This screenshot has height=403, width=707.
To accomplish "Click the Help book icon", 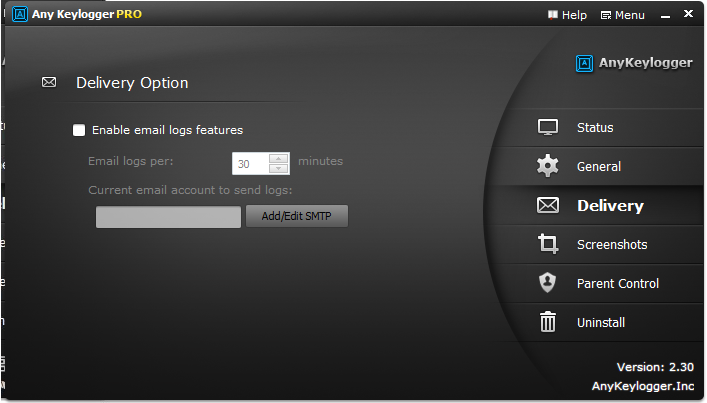I will (x=553, y=15).
